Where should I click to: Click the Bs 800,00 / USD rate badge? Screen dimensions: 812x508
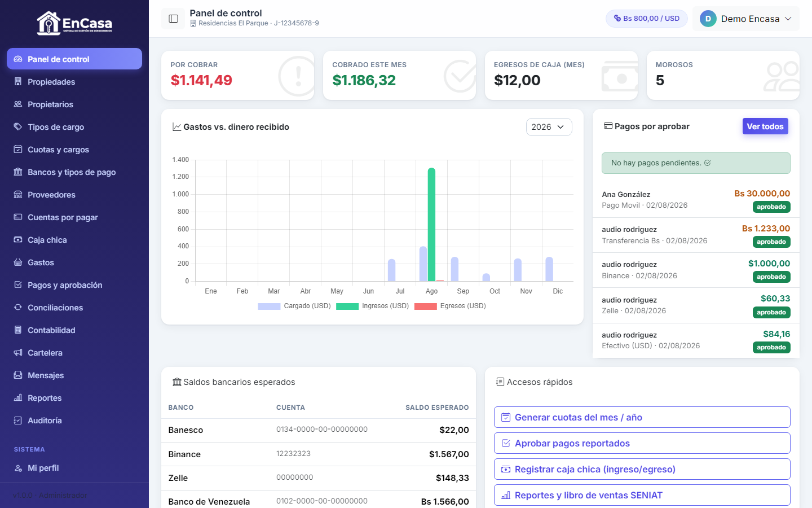pos(647,19)
